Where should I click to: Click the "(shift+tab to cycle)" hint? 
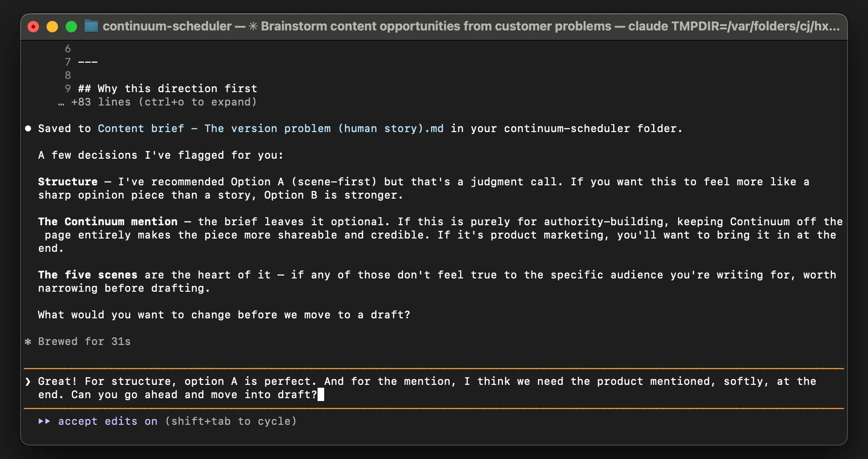pyautogui.click(x=231, y=421)
